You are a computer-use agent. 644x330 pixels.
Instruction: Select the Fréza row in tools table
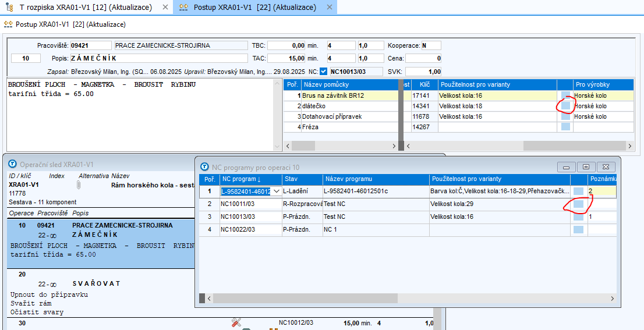pos(349,127)
